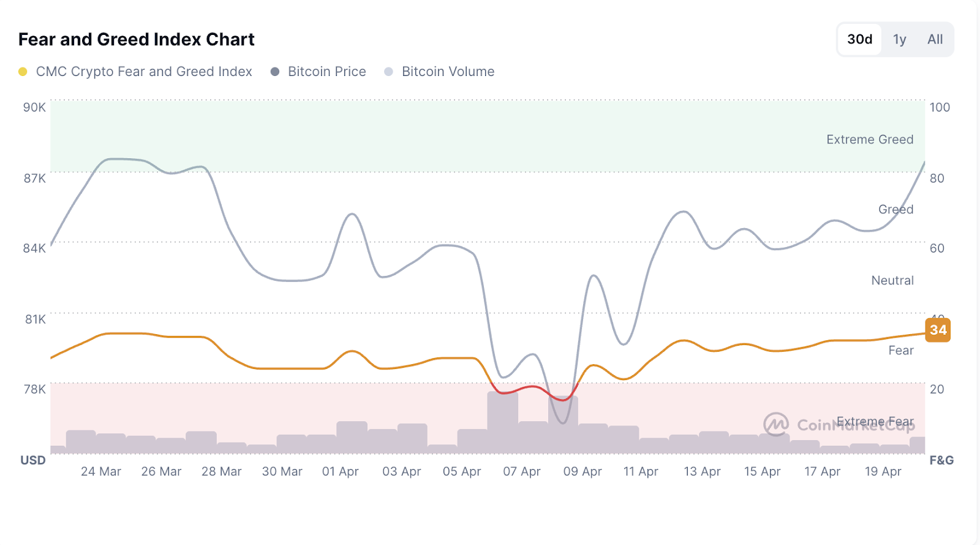Toggle the Bitcoin Price series label
This screenshot has width=980, height=545.
coord(327,72)
